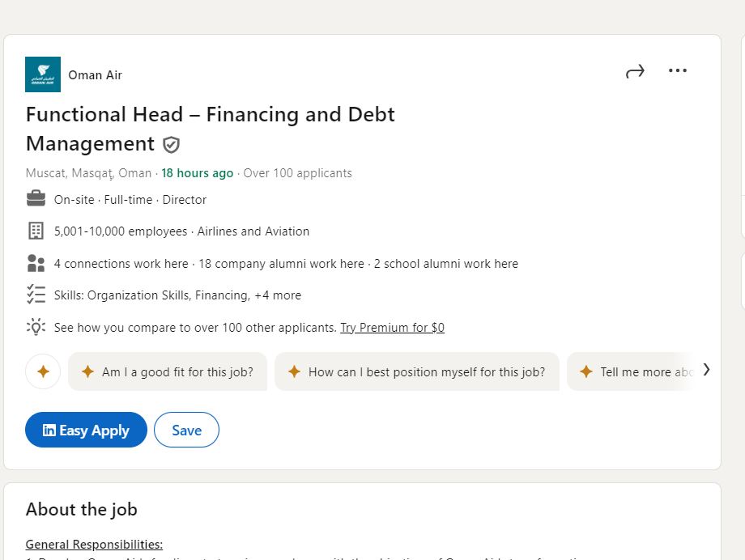The width and height of the screenshot is (745, 560).
Task: Open the three-dot more options menu
Action: click(677, 70)
